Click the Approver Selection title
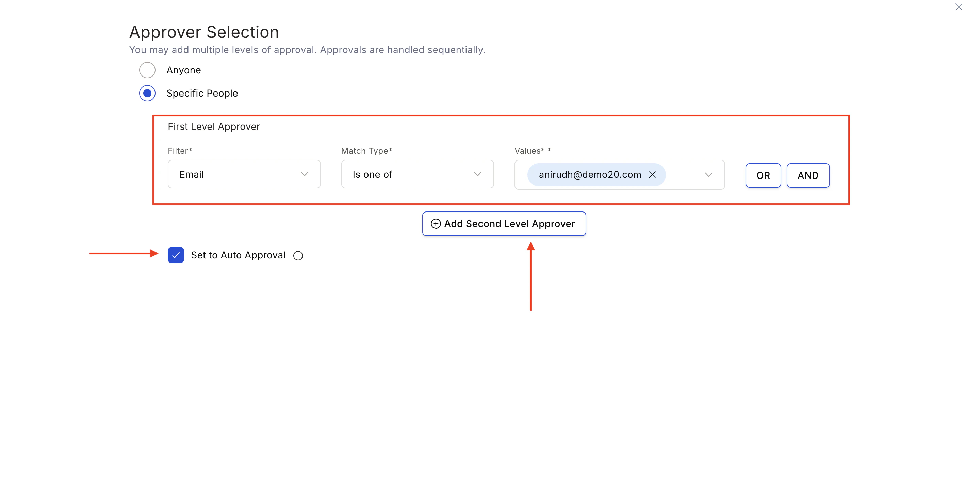Image resolution: width=980 pixels, height=491 pixels. (204, 32)
